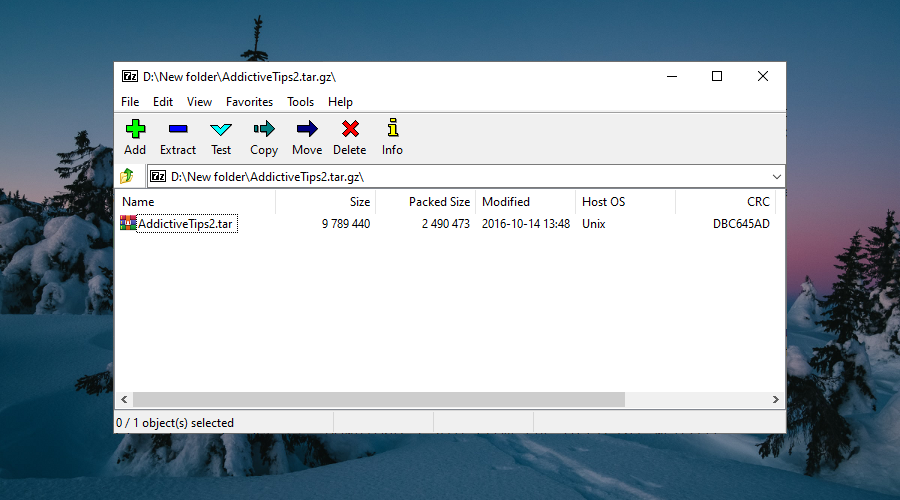
Task: Select the AddictiveTips2.tar file name
Action: 185,224
